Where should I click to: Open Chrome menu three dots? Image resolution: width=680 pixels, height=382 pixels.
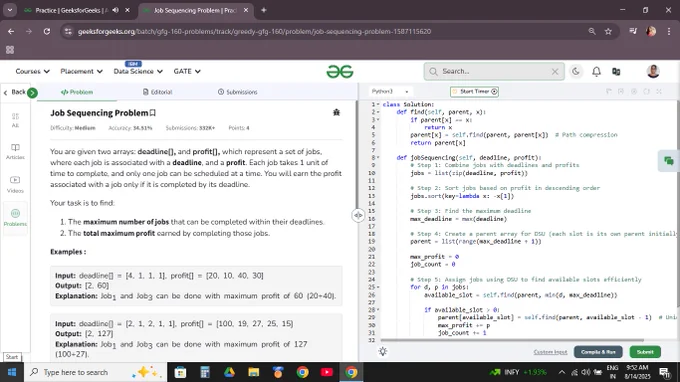tap(669, 31)
